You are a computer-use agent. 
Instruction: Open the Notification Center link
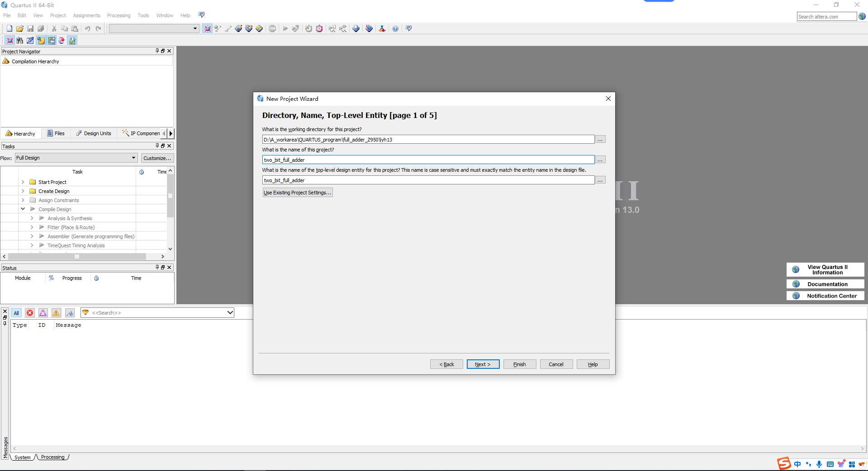tap(825, 296)
